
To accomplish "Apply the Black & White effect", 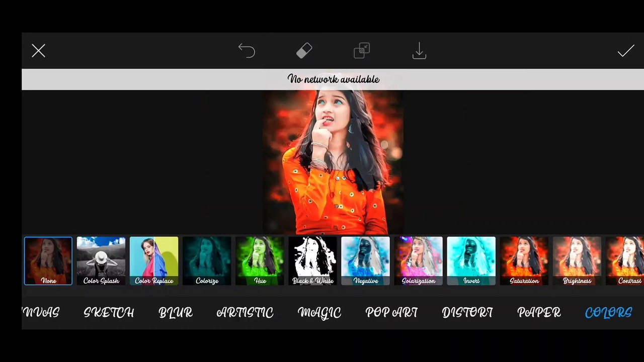I will click(x=312, y=261).
